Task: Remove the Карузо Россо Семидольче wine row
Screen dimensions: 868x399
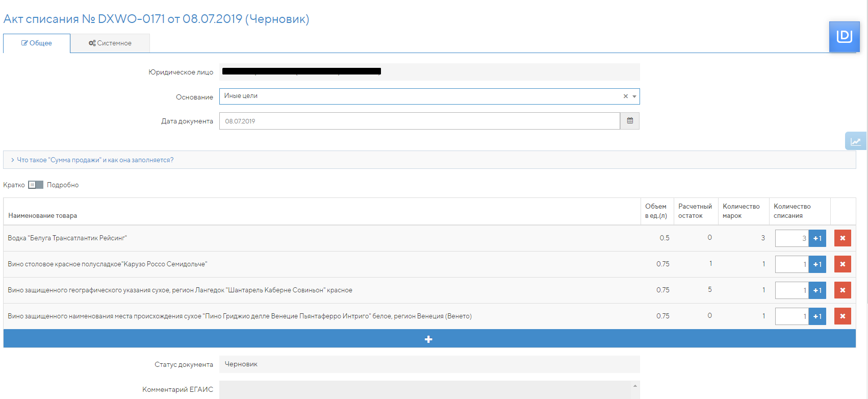Action: coord(843,264)
